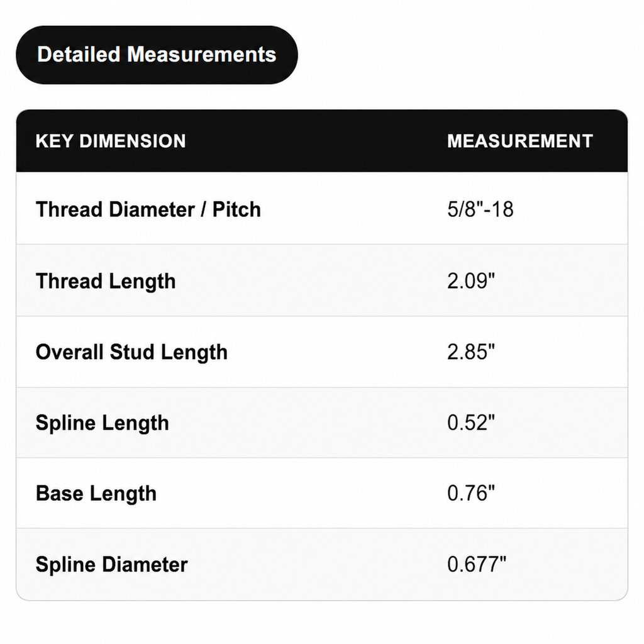Select the 2.85" overall length value

(470, 352)
